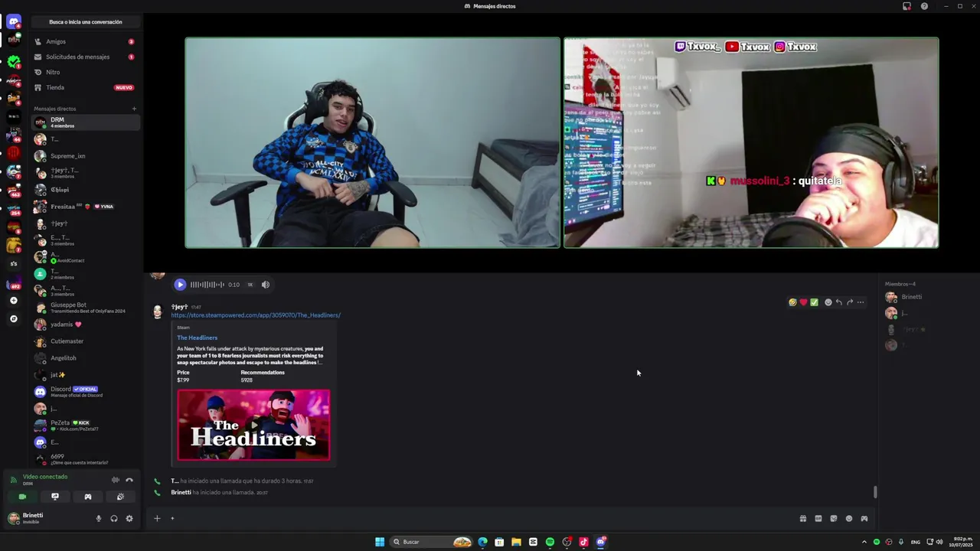React with the laughing emoji
Viewport: 980px width, 551px height.
(792, 302)
